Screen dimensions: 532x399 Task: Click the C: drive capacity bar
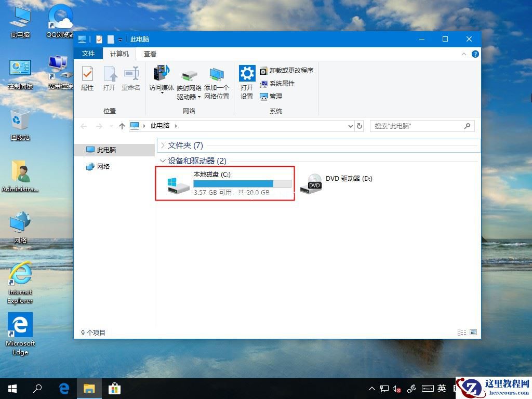click(242, 183)
